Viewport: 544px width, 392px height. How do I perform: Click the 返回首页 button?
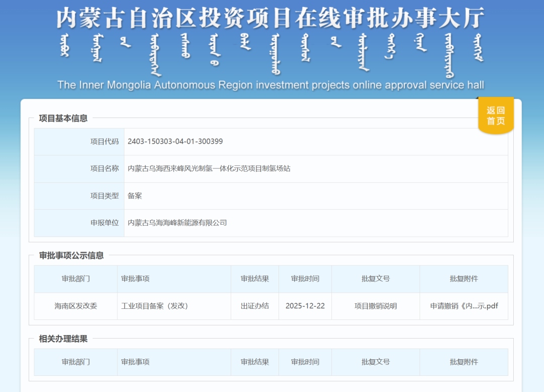pos(496,115)
